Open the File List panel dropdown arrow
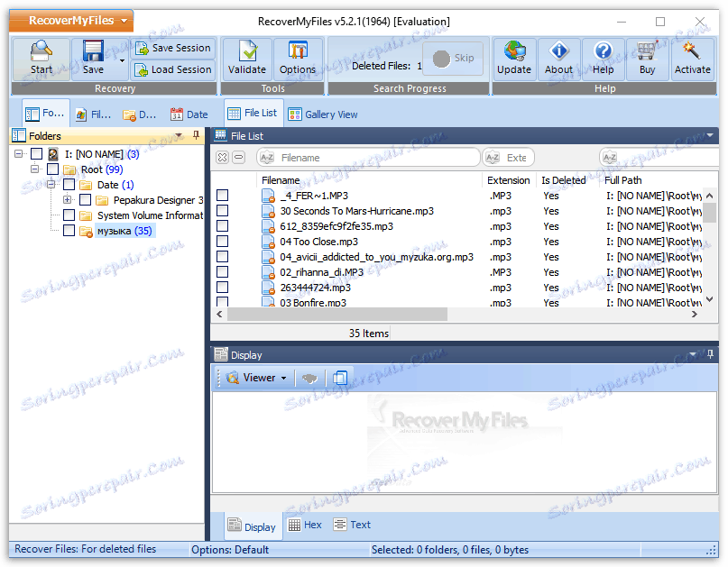 [710, 135]
